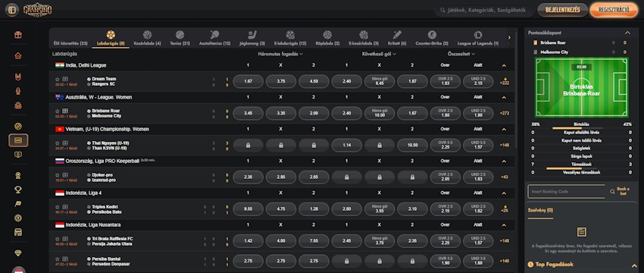Open the Összesített market dropdown
This screenshot has width=644, height=273.
pos(461,54)
